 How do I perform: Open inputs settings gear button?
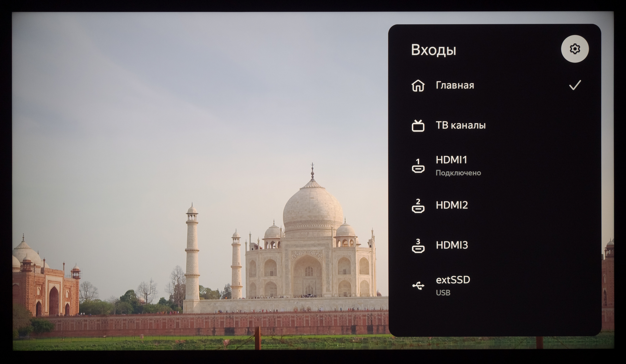coord(575,49)
